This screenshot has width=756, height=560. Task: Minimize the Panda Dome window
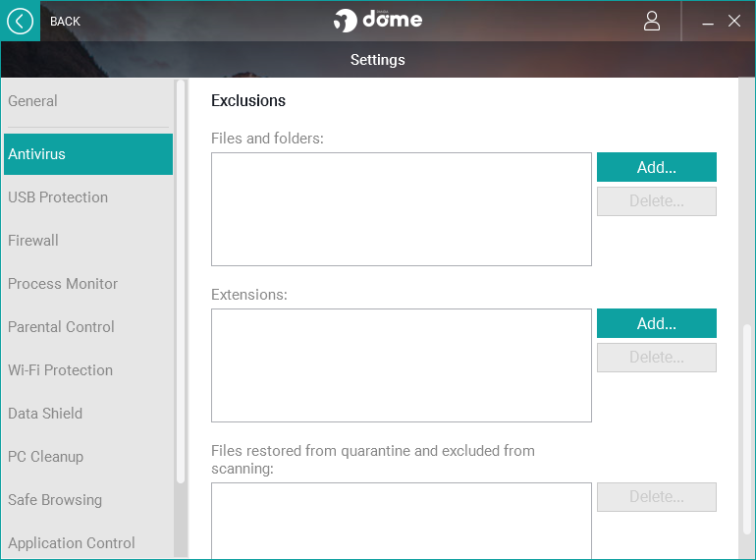[x=707, y=22]
